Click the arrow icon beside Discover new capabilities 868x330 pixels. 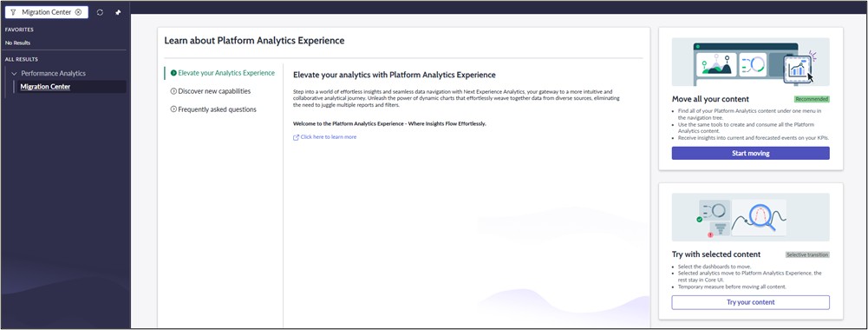pos(173,91)
